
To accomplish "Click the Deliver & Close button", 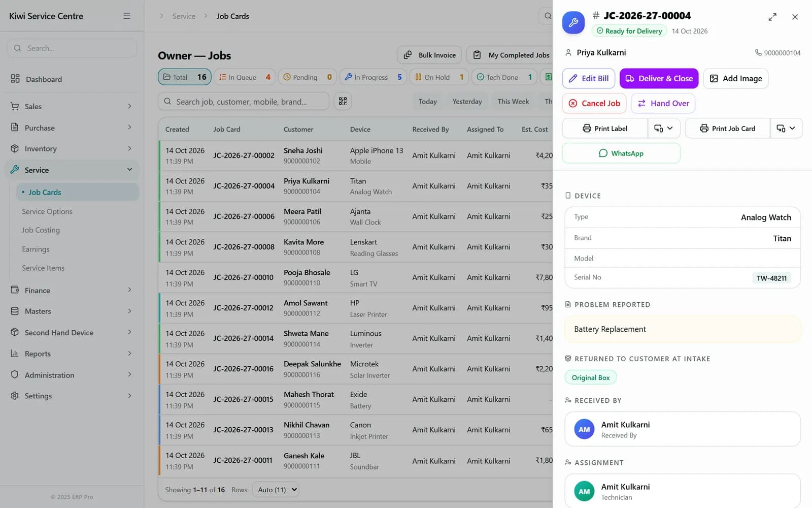I will 659,78.
